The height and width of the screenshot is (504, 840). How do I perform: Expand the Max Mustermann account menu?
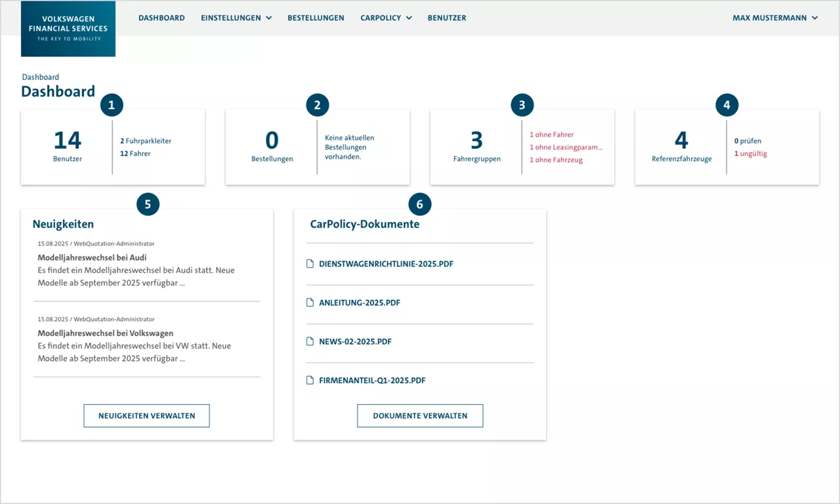pyautogui.click(x=775, y=18)
